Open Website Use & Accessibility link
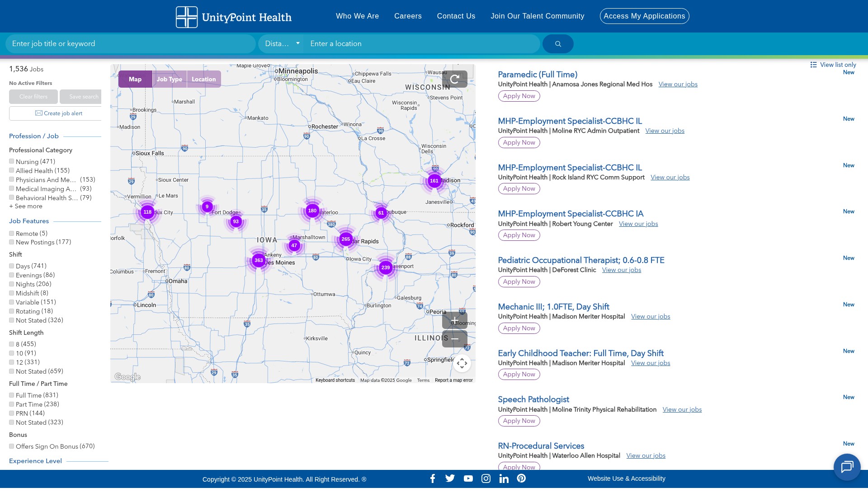 pyautogui.click(x=627, y=478)
